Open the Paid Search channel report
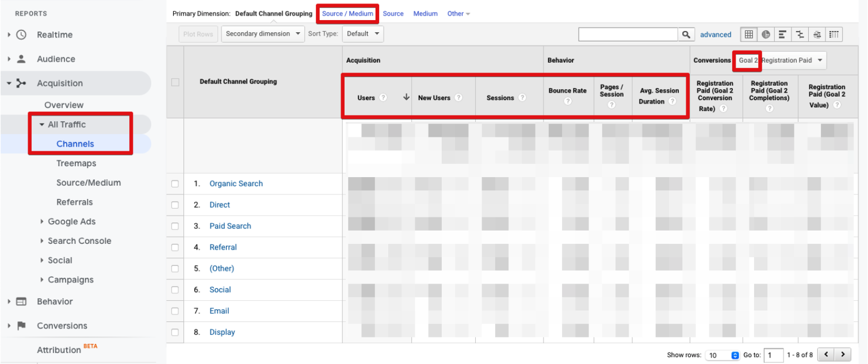Image resolution: width=868 pixels, height=364 pixels. click(x=230, y=226)
